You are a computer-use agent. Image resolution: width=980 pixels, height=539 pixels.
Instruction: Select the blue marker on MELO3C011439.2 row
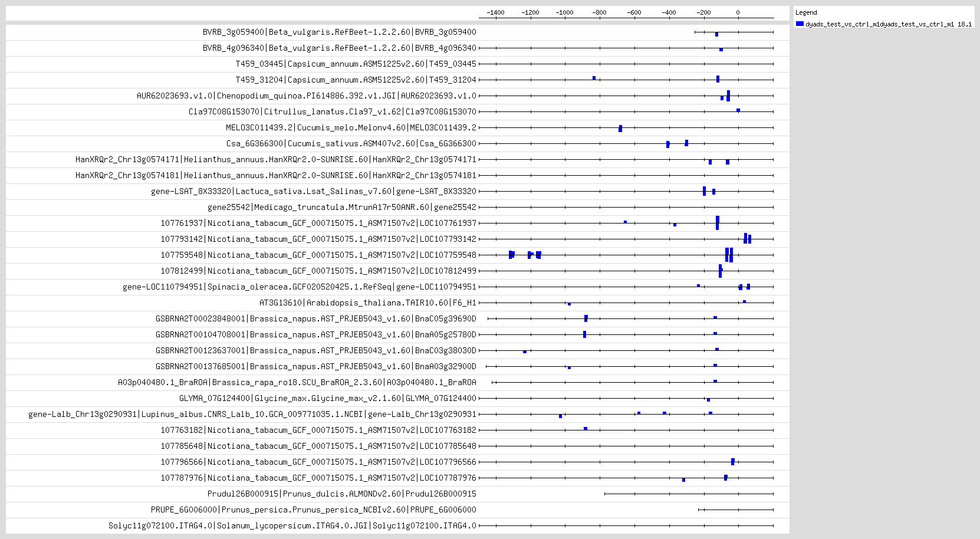pyautogui.click(x=620, y=129)
